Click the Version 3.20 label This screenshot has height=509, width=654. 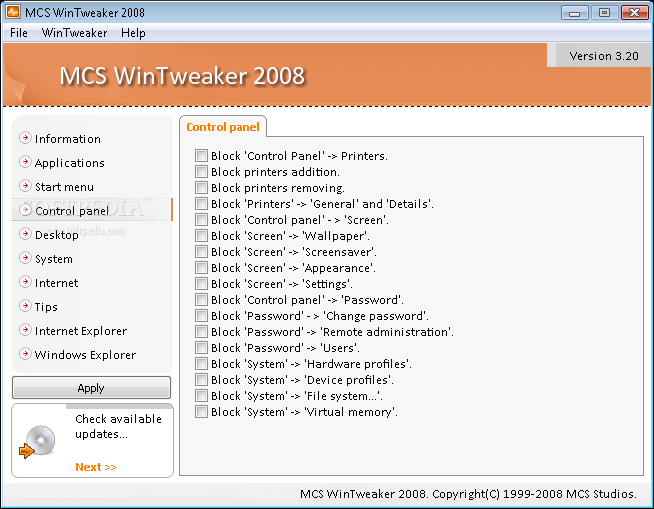(x=604, y=56)
